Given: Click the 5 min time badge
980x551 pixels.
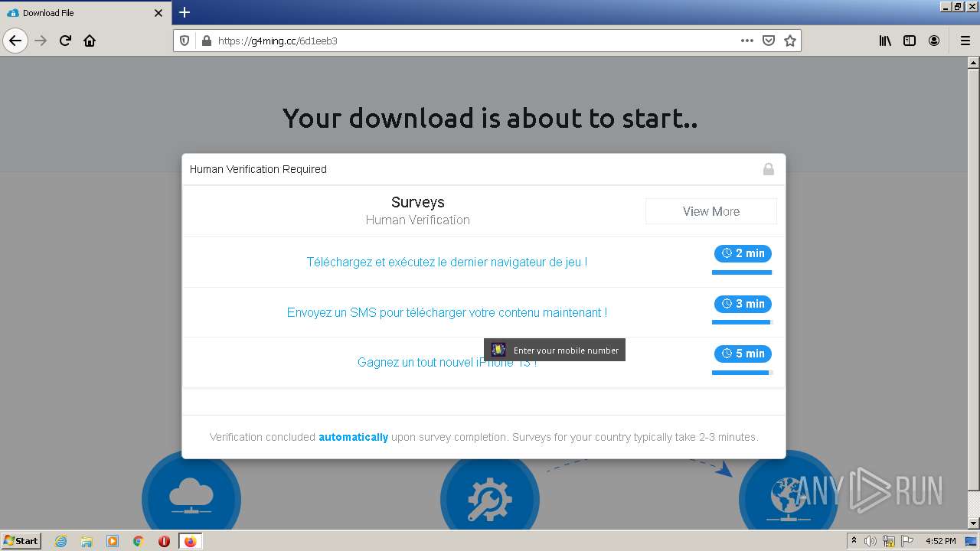Looking at the screenshot, I should coord(743,354).
